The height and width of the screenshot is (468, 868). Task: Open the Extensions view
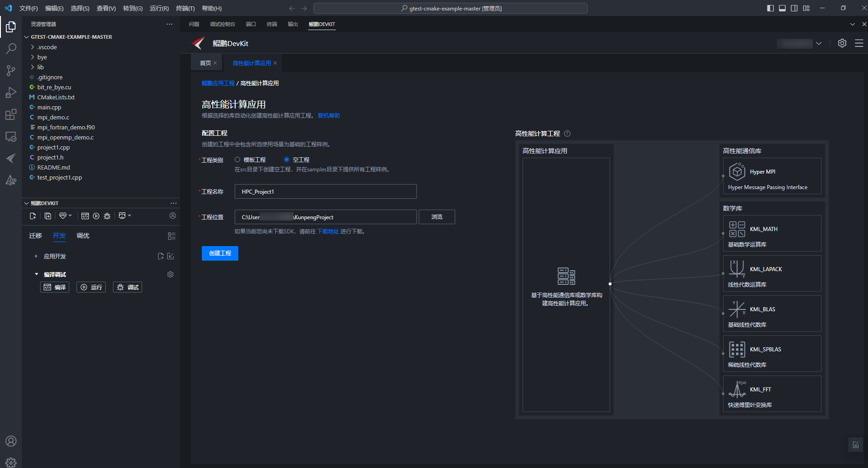pyautogui.click(x=11, y=114)
